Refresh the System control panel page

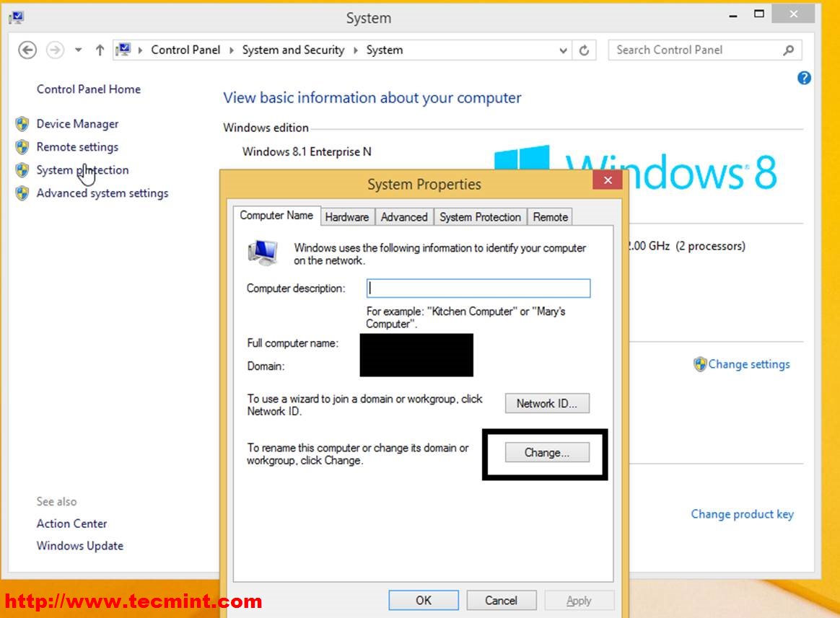584,50
